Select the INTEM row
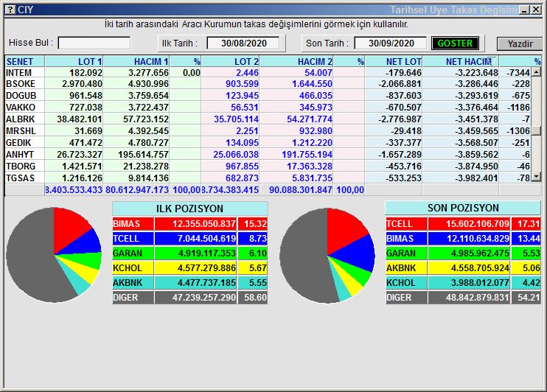 (268, 72)
